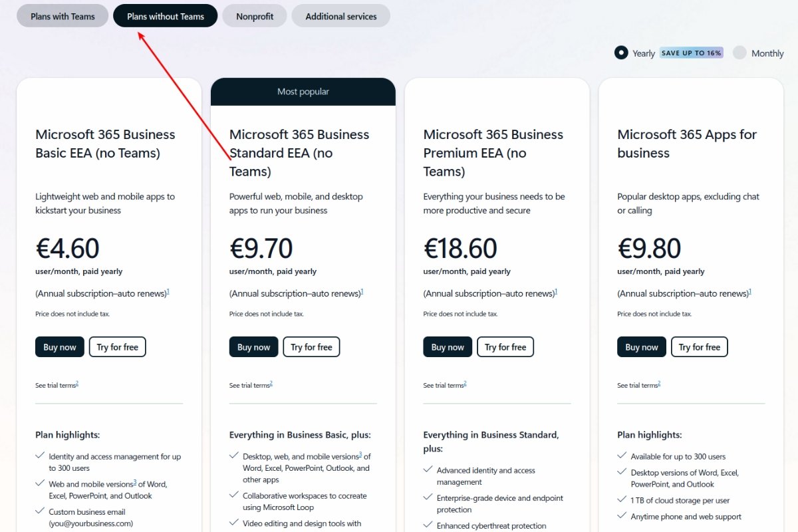Select the Plans without Teams tab
The width and height of the screenshot is (798, 532).
tap(165, 15)
